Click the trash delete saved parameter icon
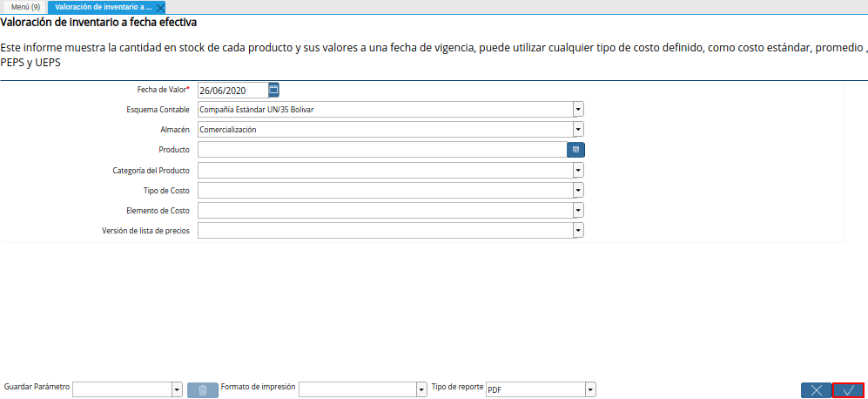 pos(202,389)
